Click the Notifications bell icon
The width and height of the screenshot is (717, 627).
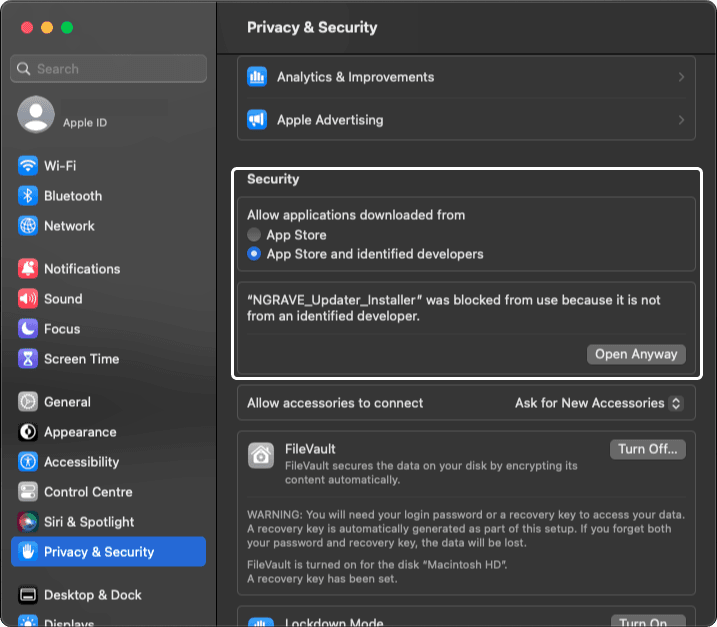pos(28,268)
